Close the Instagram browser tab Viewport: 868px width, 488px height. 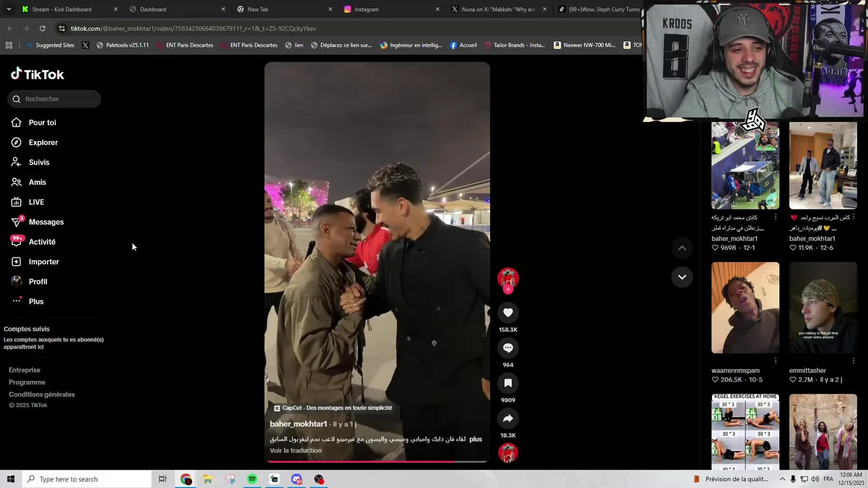[x=437, y=9]
